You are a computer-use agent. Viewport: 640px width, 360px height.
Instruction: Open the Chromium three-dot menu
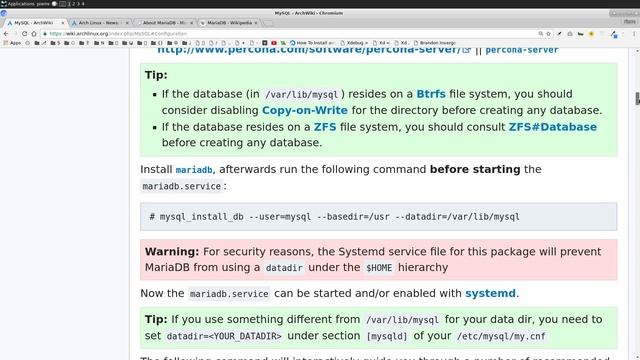point(634,34)
